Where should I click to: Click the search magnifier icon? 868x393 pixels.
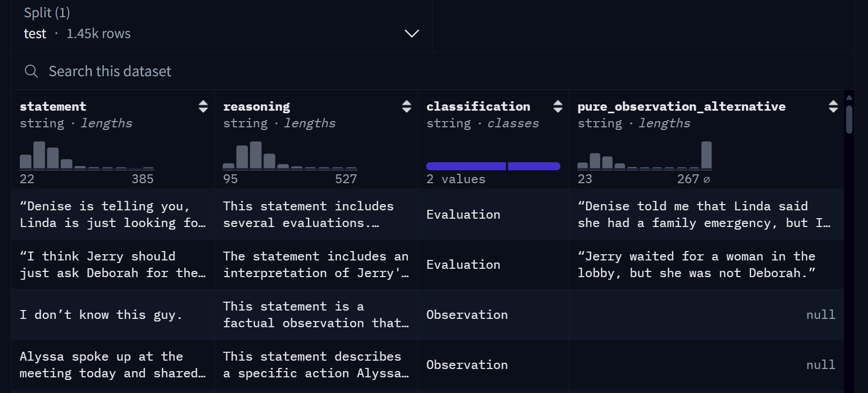point(31,71)
